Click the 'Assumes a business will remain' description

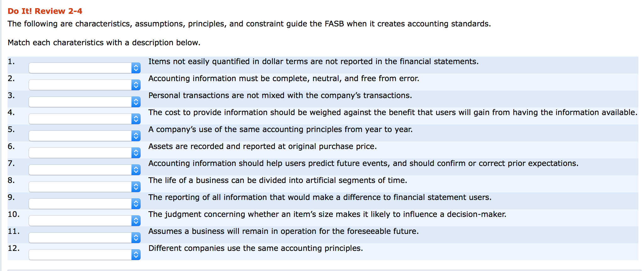tap(283, 231)
